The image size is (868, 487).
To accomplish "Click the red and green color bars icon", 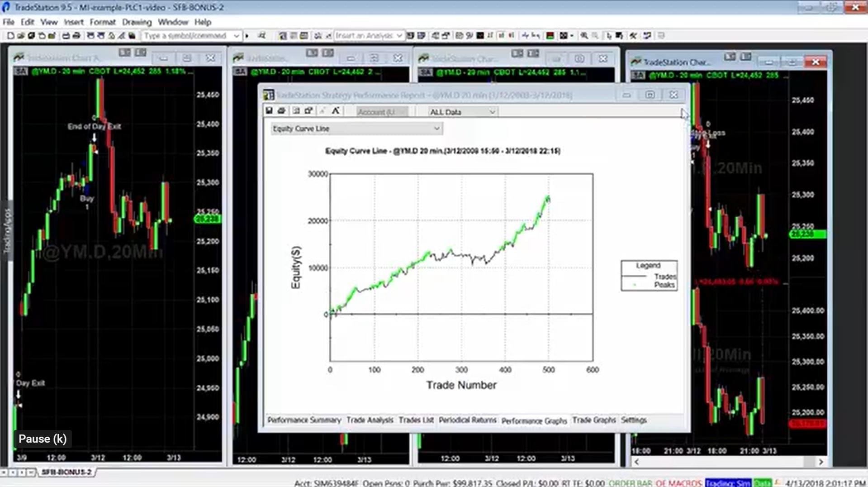I will tap(550, 36).
